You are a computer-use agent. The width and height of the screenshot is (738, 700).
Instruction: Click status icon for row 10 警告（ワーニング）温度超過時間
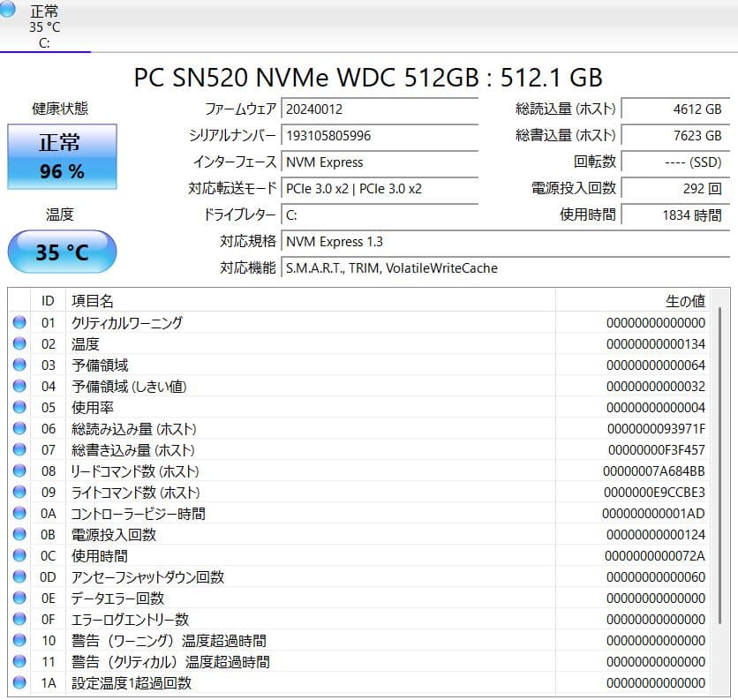tap(19, 640)
